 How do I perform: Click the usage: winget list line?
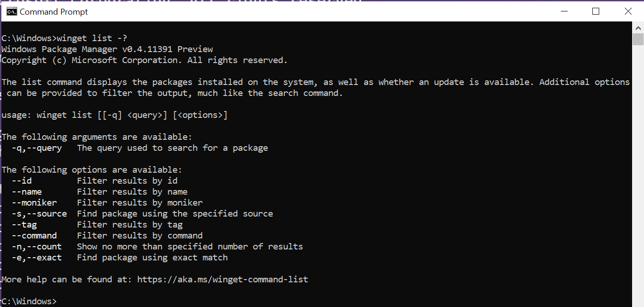tap(114, 115)
